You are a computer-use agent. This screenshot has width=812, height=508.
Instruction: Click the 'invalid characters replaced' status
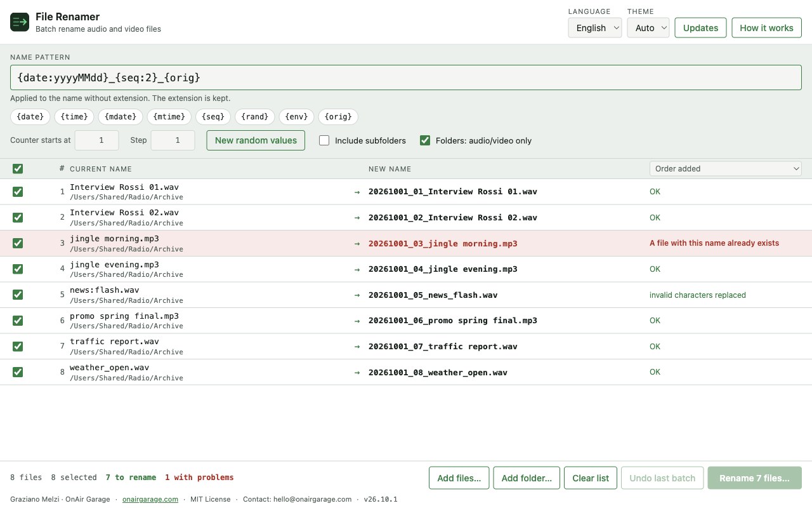click(698, 295)
